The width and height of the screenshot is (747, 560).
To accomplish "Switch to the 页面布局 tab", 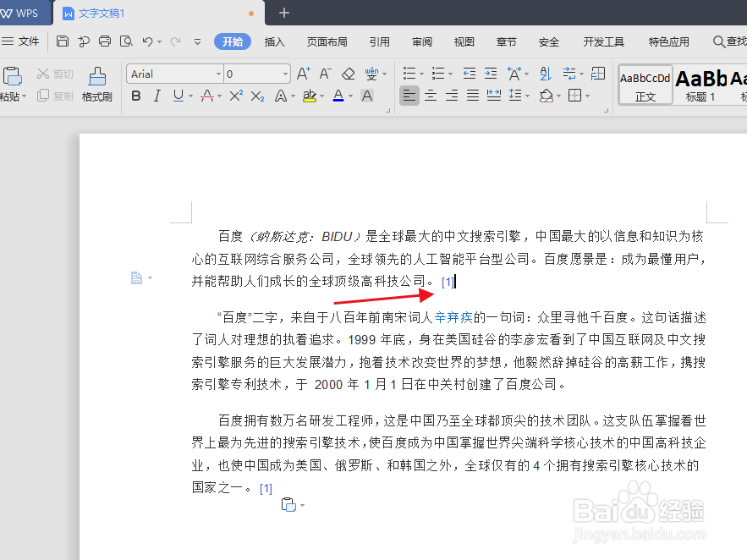I will (327, 42).
